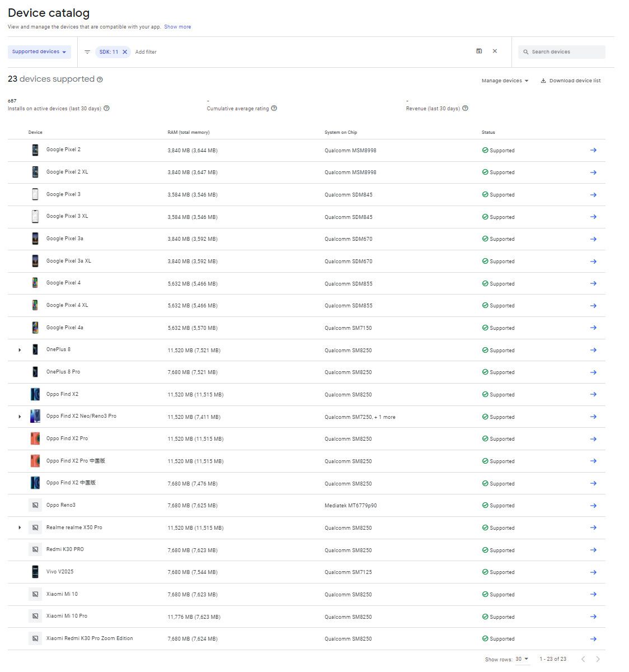Clear all filters with the X icon
The image size is (629, 672).
[x=495, y=51]
